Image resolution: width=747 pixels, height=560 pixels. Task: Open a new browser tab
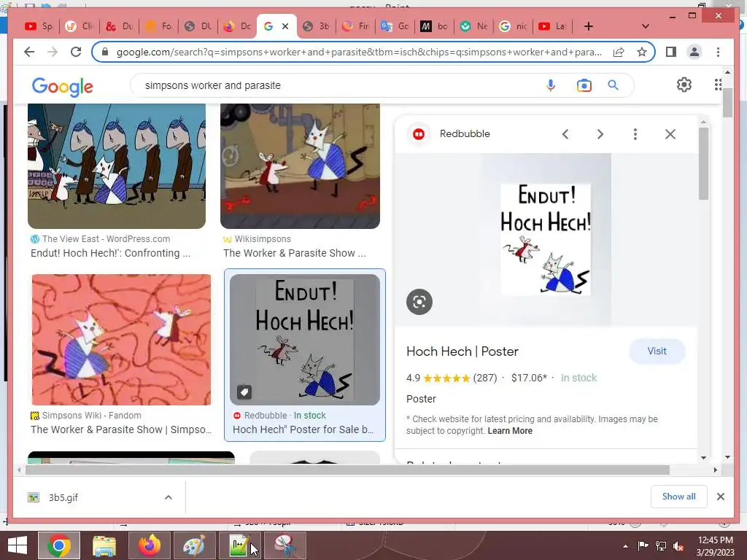point(589,26)
